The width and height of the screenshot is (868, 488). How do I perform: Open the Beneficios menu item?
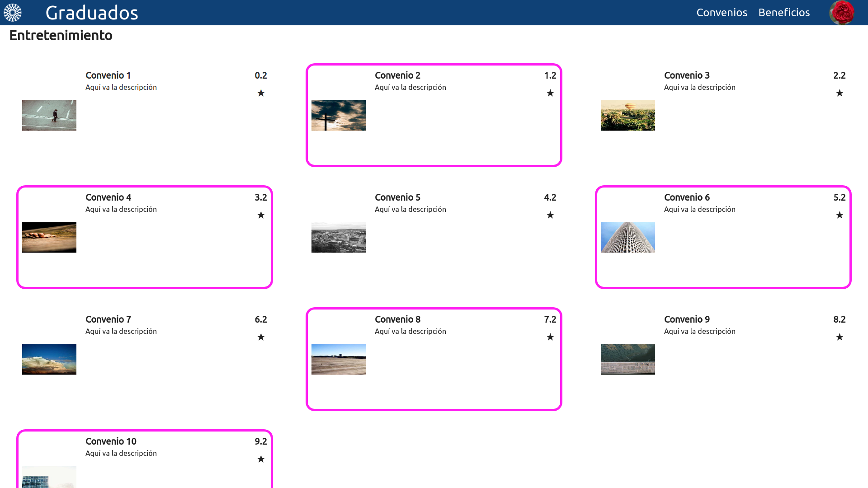pos(784,13)
